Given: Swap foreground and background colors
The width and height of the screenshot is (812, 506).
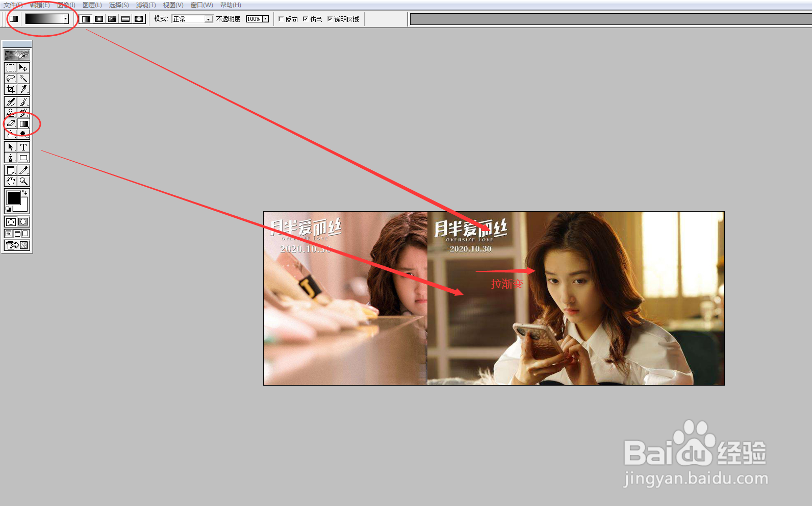Looking at the screenshot, I should pyautogui.click(x=25, y=192).
